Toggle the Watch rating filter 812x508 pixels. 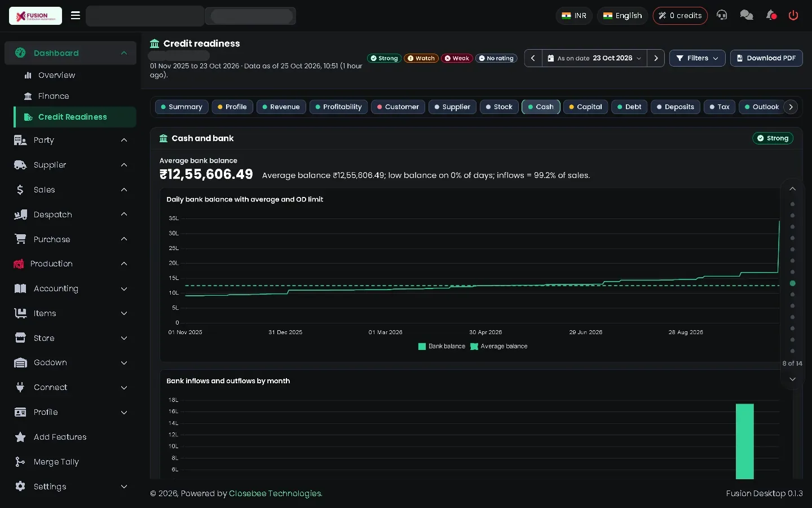point(421,58)
